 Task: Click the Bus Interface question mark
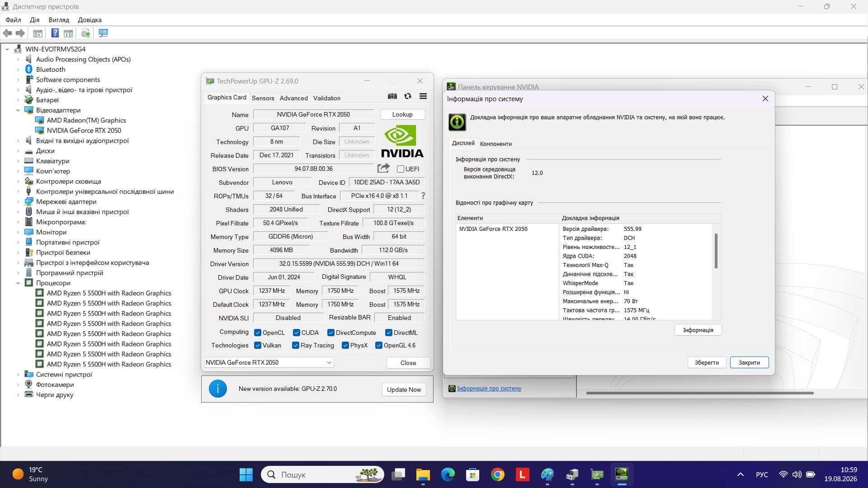point(423,196)
